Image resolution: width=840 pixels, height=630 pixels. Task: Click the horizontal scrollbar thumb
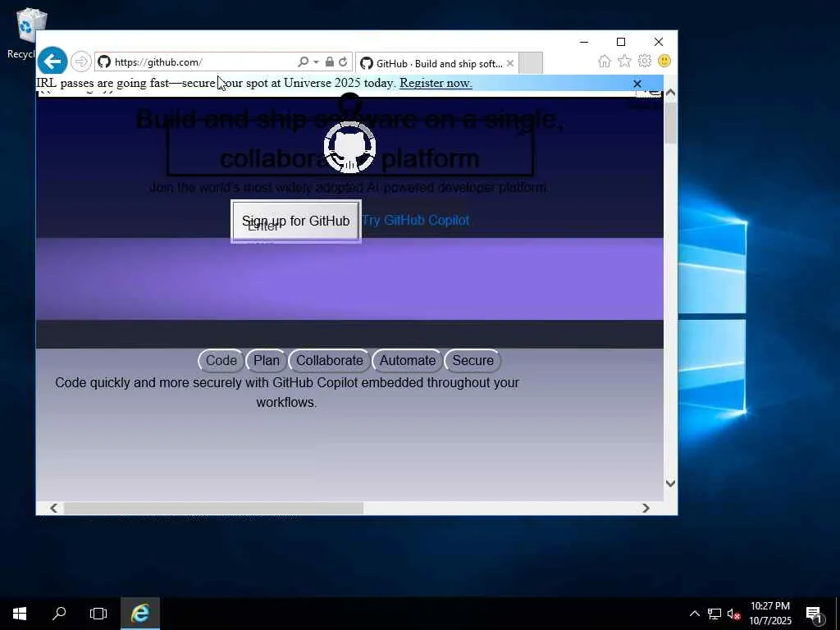(x=213, y=508)
